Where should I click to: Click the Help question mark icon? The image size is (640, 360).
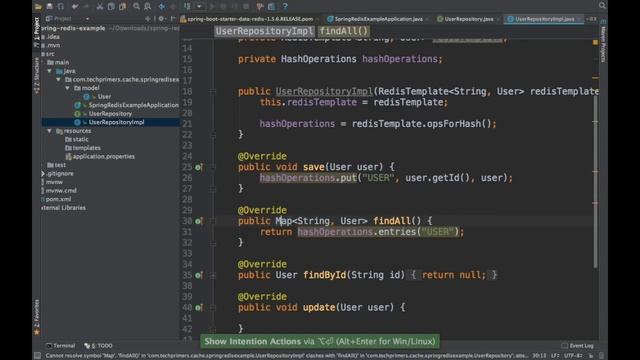pos(285,6)
